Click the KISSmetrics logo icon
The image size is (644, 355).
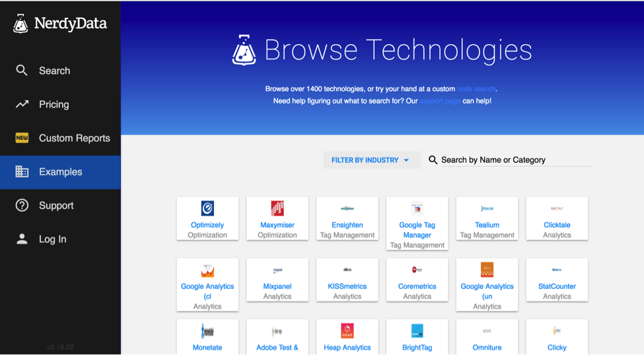coord(347,270)
